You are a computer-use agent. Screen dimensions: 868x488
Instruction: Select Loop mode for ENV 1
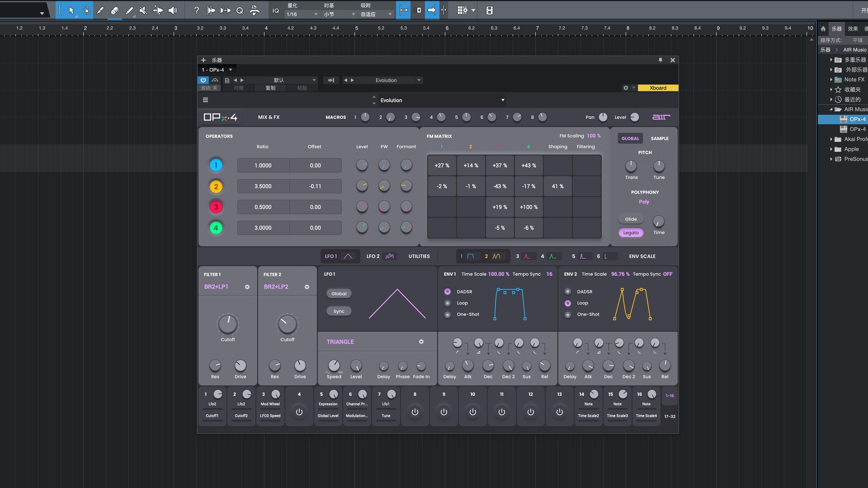coord(448,303)
